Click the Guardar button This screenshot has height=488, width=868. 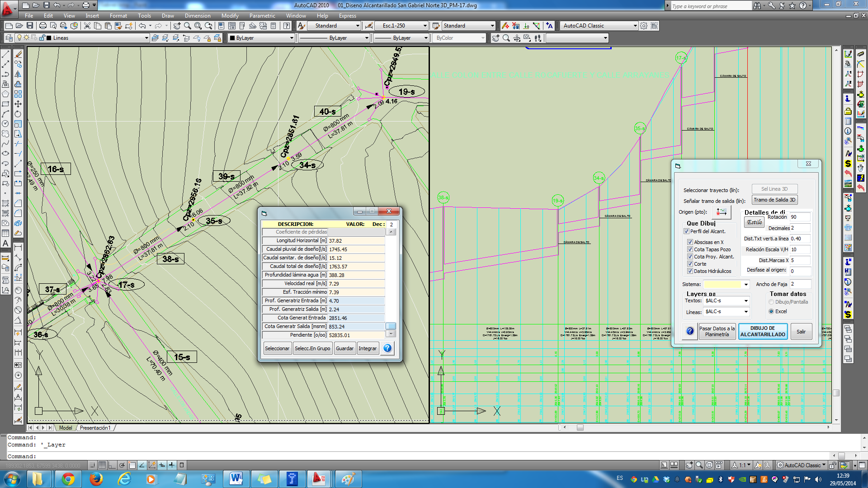[x=344, y=348]
